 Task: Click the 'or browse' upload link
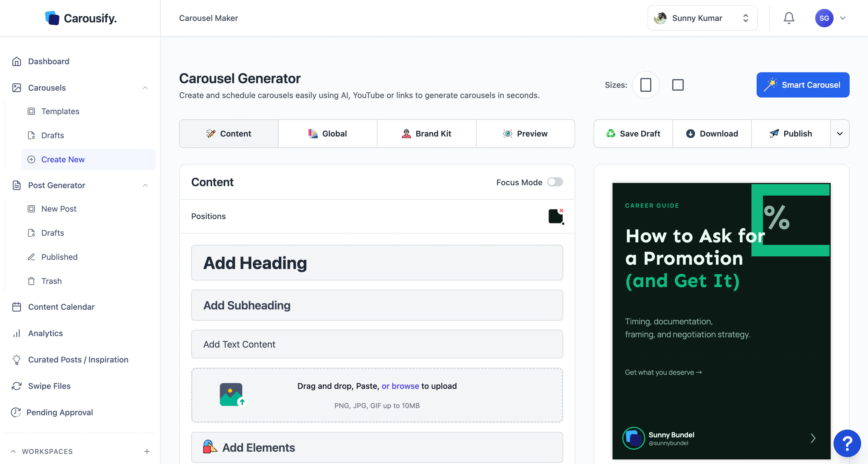click(400, 386)
